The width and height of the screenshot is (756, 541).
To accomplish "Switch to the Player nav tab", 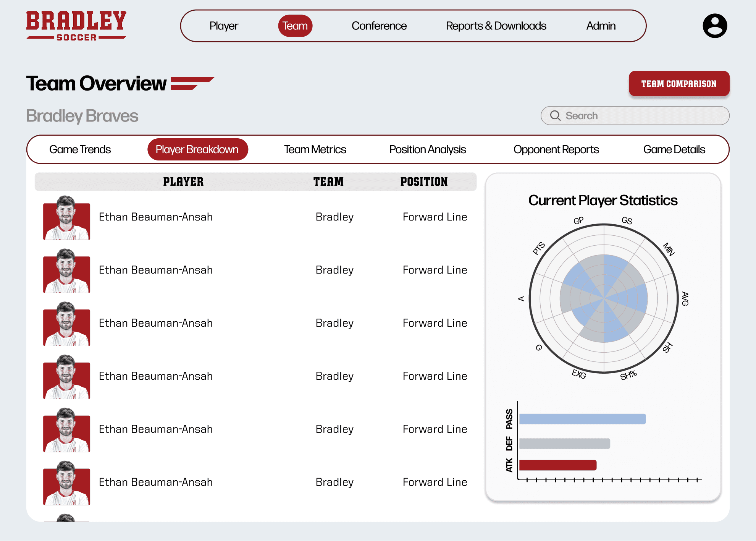I will click(224, 26).
